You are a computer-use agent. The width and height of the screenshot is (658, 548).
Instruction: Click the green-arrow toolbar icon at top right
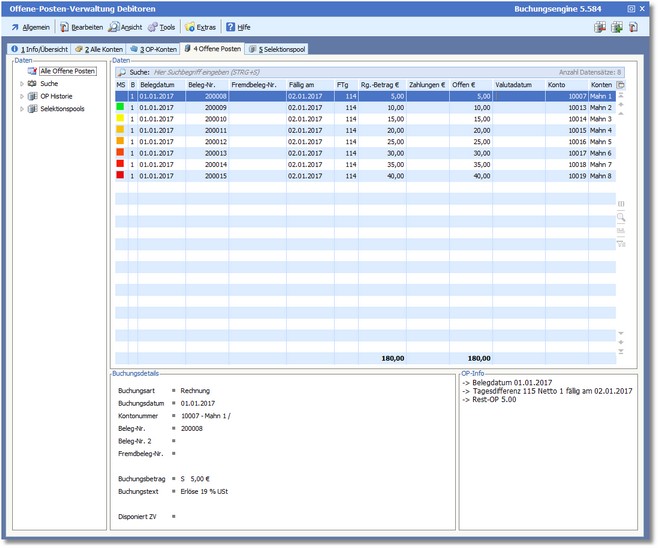(x=616, y=27)
